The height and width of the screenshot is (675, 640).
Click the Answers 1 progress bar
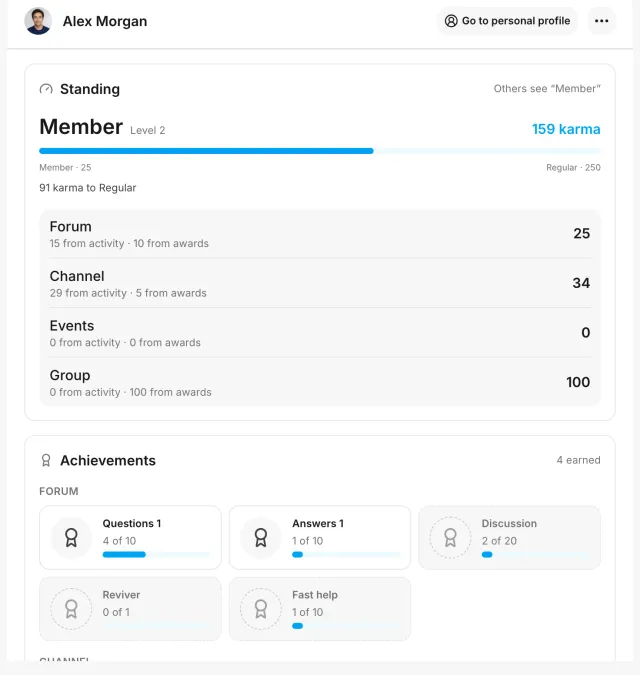pyautogui.click(x=346, y=554)
